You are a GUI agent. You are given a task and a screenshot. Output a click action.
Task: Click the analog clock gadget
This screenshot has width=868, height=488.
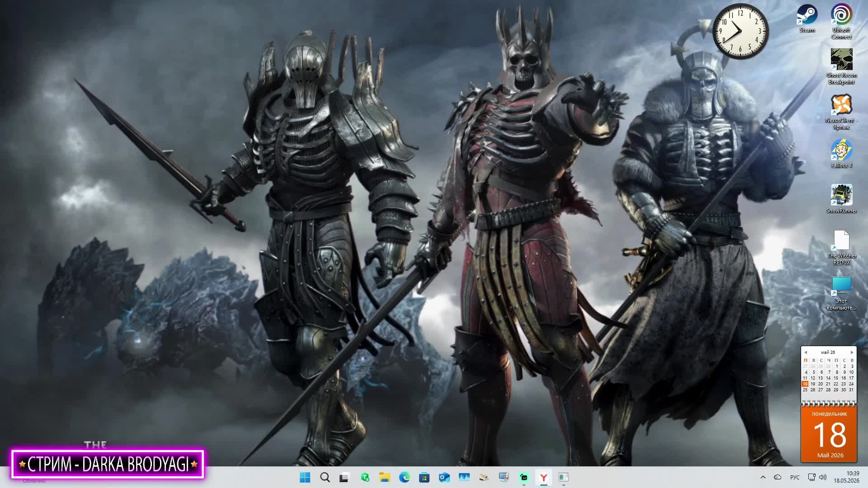[741, 31]
